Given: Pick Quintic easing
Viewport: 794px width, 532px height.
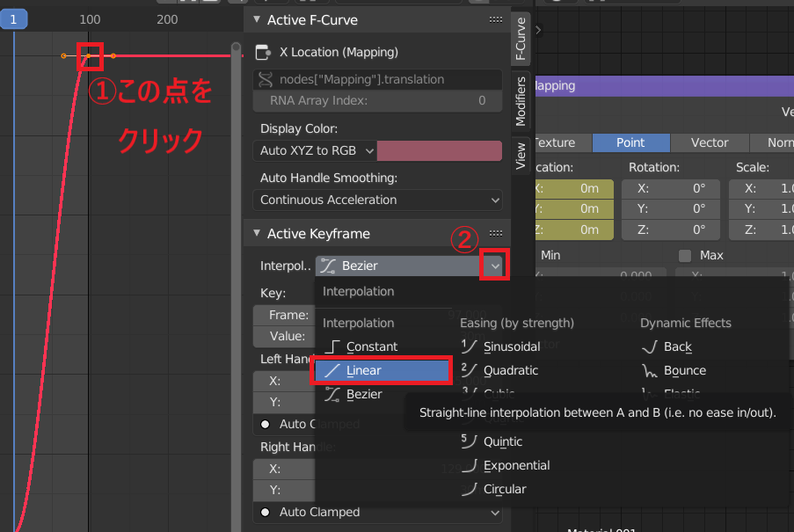Looking at the screenshot, I should [502, 442].
